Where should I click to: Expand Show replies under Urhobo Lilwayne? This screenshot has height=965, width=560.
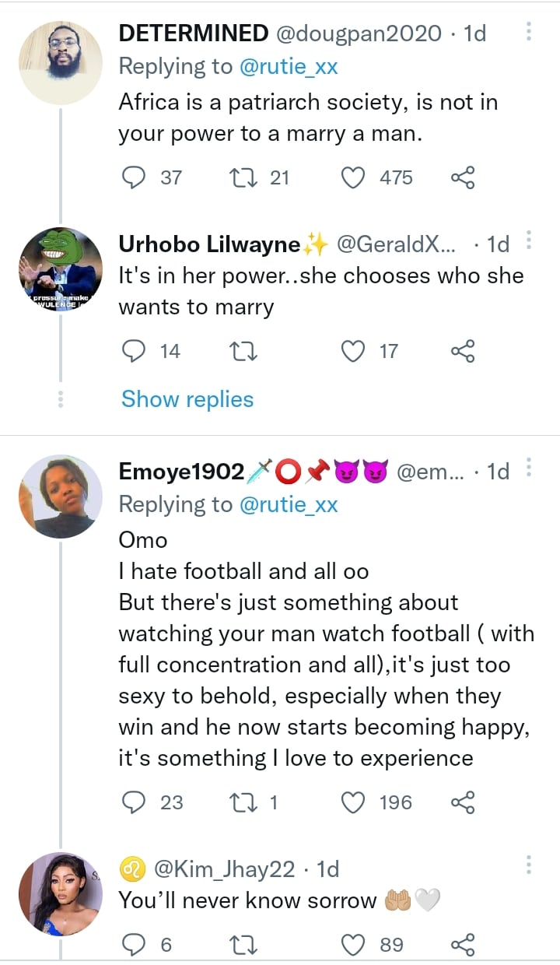click(x=187, y=399)
